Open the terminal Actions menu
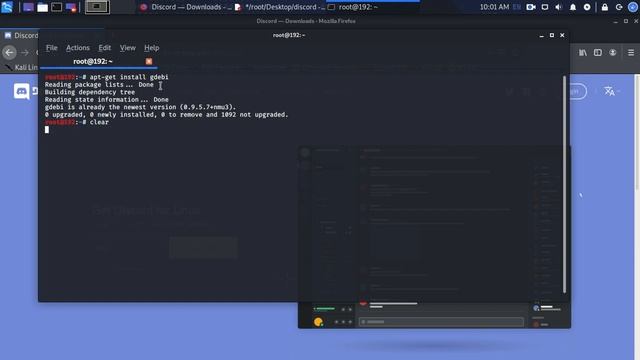This screenshot has height=360, width=640. pos(78,48)
